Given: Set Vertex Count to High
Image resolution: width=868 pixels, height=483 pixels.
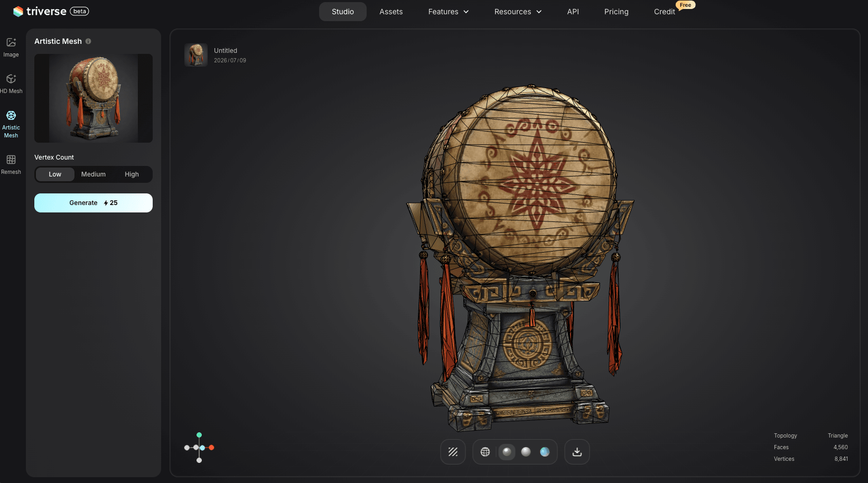Looking at the screenshot, I should coord(132,174).
